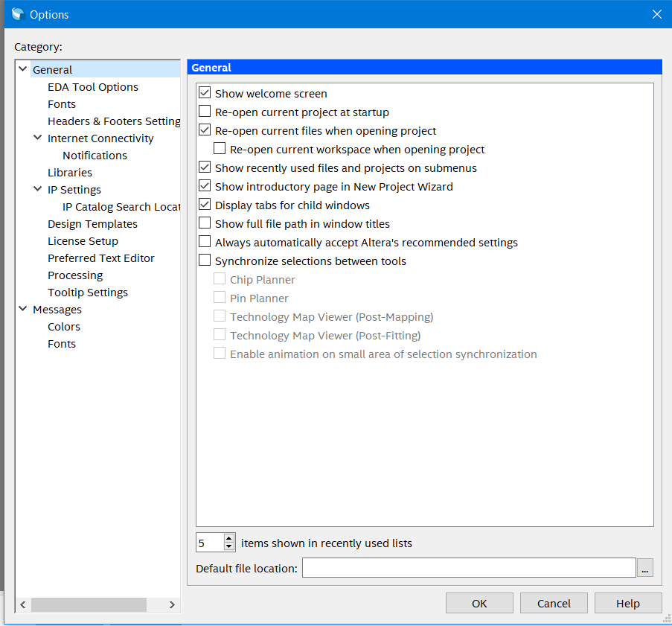Select the Libraries category
The height and width of the screenshot is (626, 672).
click(x=70, y=173)
